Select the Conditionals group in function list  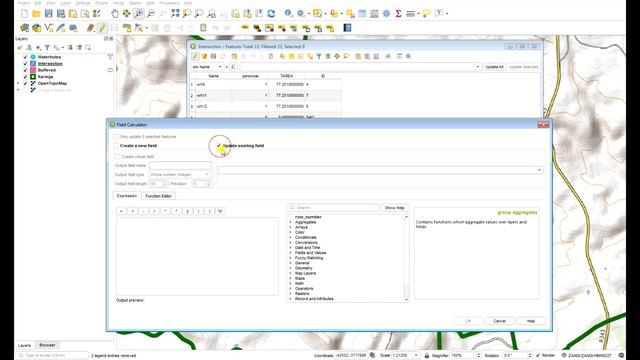point(306,238)
